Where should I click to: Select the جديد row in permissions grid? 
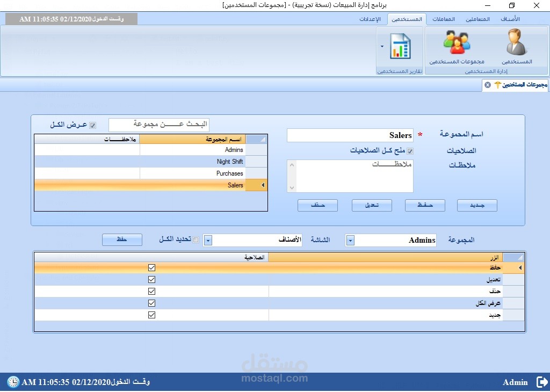pos(279,315)
